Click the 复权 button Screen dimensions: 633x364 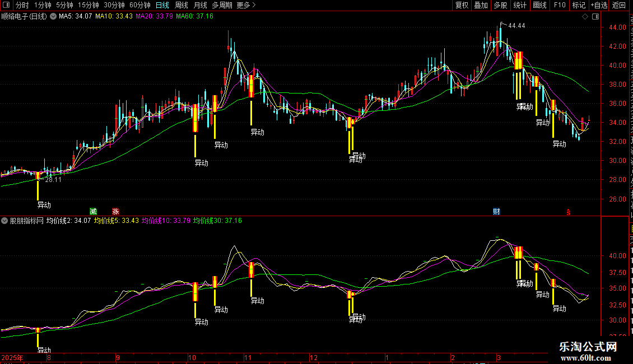(x=462, y=5)
